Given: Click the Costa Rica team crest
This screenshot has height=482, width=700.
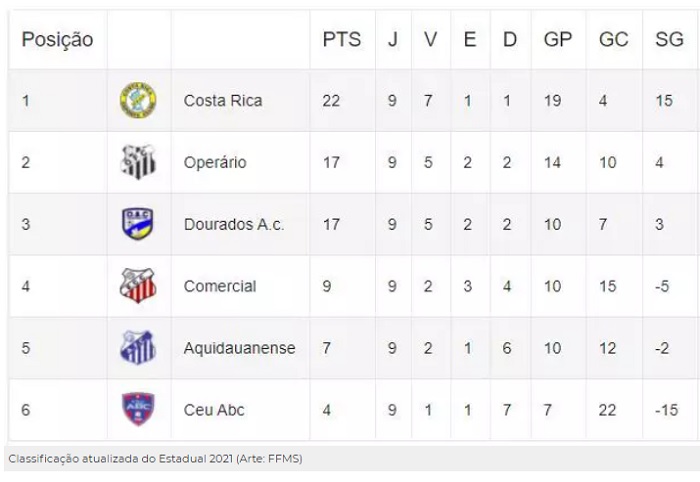Looking at the screenshot, I should pos(138,101).
